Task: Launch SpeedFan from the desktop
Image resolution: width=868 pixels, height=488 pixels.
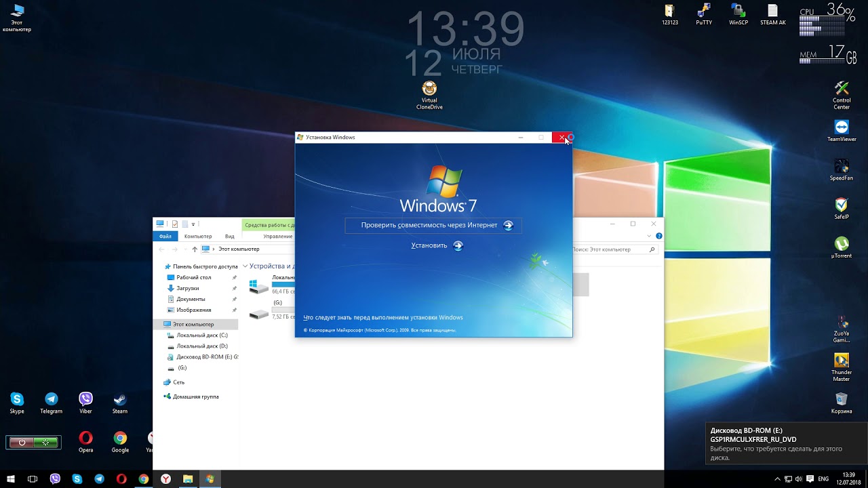Action: click(x=842, y=169)
